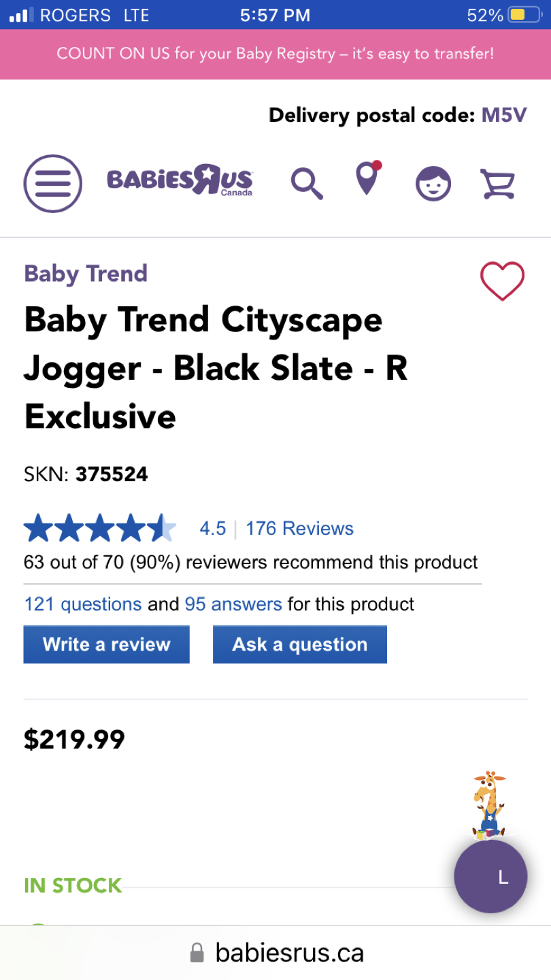View the shopping cart icon
The width and height of the screenshot is (551, 980).
pyautogui.click(x=497, y=183)
